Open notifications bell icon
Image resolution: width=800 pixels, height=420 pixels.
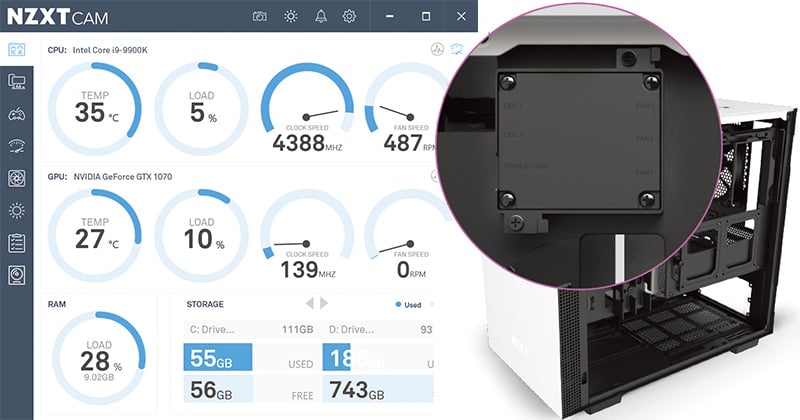pyautogui.click(x=321, y=16)
